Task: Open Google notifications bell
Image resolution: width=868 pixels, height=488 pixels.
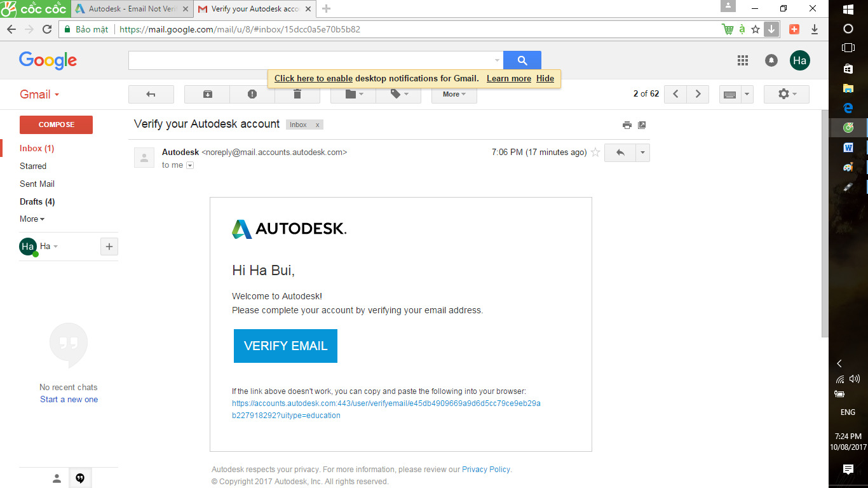Action: coord(771,60)
